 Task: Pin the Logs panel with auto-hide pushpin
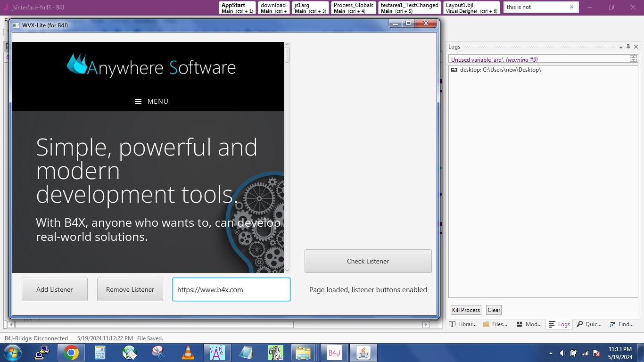coord(628,47)
